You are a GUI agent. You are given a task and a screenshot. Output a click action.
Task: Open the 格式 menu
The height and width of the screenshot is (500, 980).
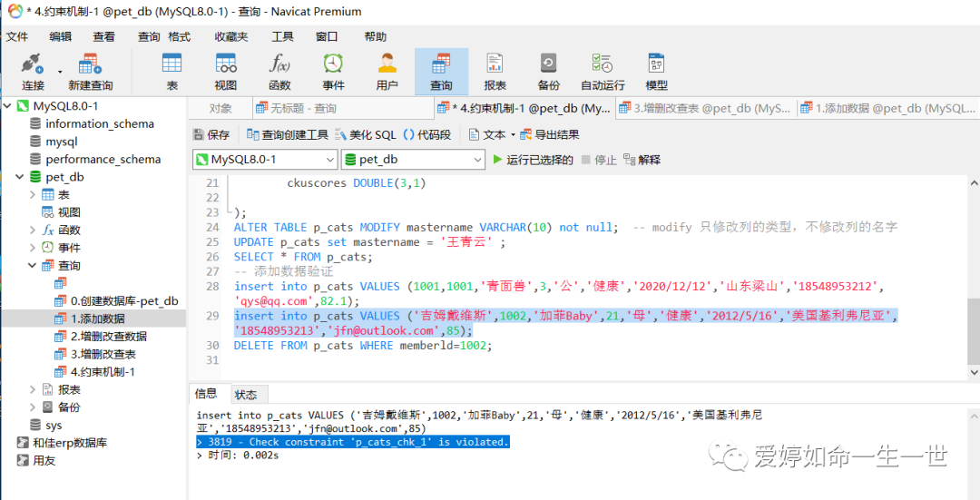coord(180,37)
